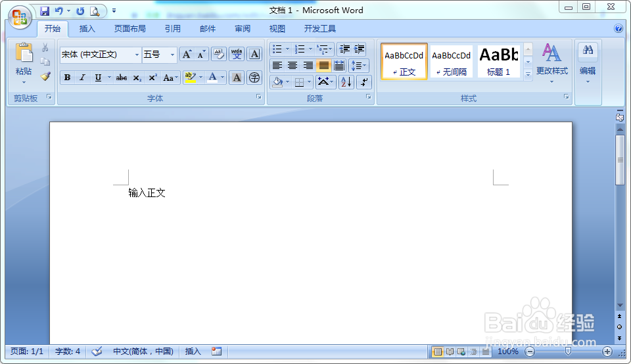Image resolution: width=631 pixels, height=364 pixels.
Task: Cut selection using scissors icon
Action: [x=45, y=47]
